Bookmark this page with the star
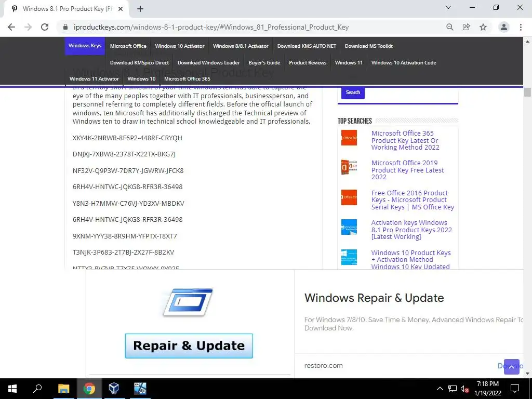The width and height of the screenshot is (532, 399). 483,27
